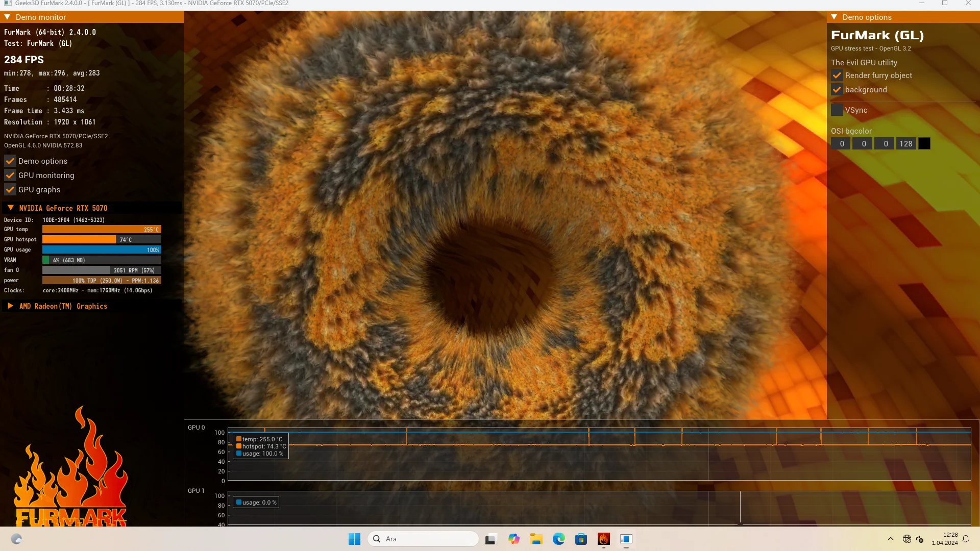Click the FurMark flame icon in taskbar
The width and height of the screenshot is (980, 551).
(x=604, y=539)
